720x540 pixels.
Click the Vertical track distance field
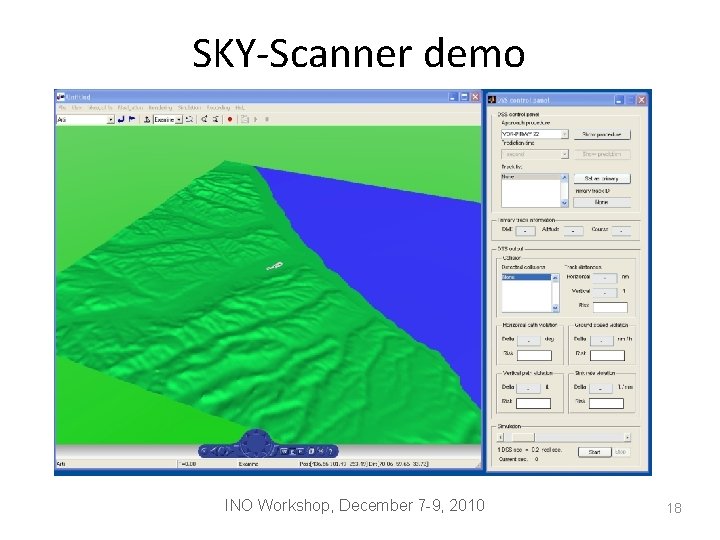(x=605, y=292)
